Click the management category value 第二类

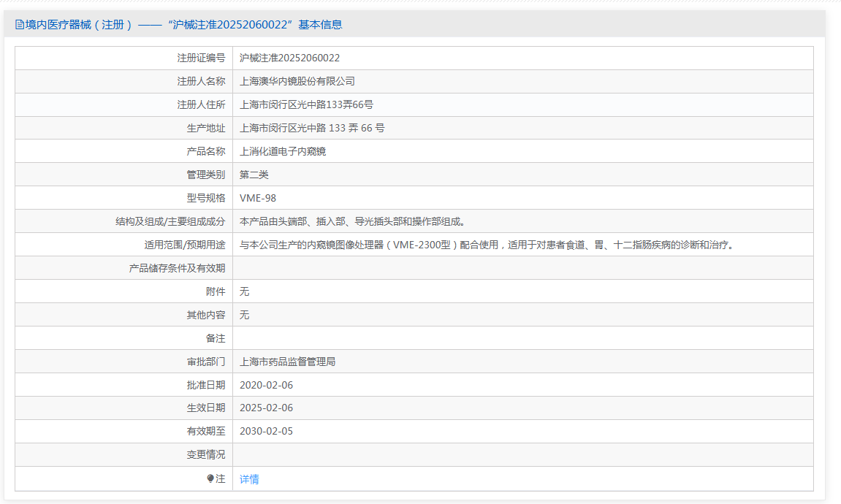(254, 175)
